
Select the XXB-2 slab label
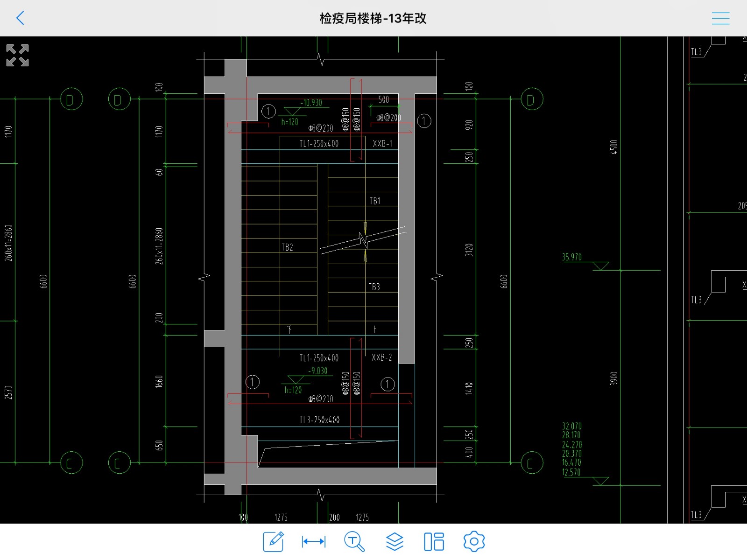click(x=382, y=357)
